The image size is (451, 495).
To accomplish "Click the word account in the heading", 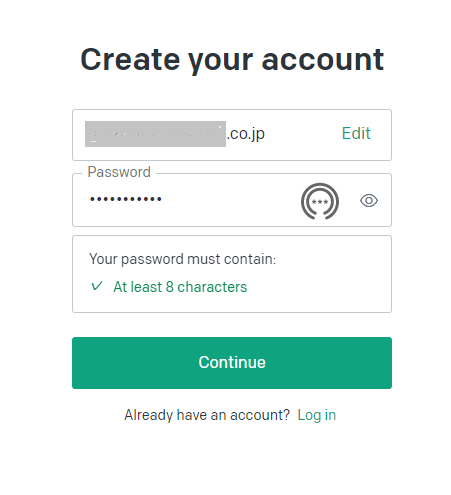I will (x=323, y=60).
